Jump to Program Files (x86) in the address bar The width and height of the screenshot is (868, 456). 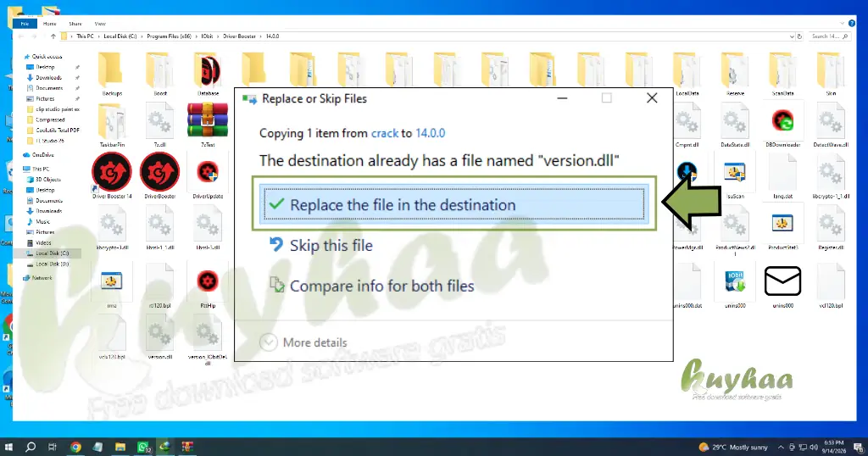(169, 36)
